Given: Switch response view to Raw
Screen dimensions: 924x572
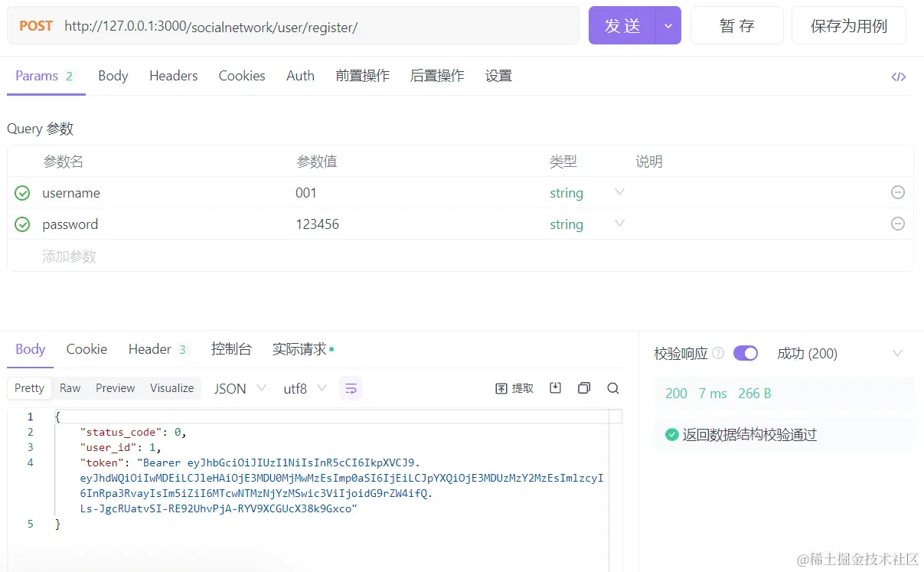Looking at the screenshot, I should tap(70, 388).
